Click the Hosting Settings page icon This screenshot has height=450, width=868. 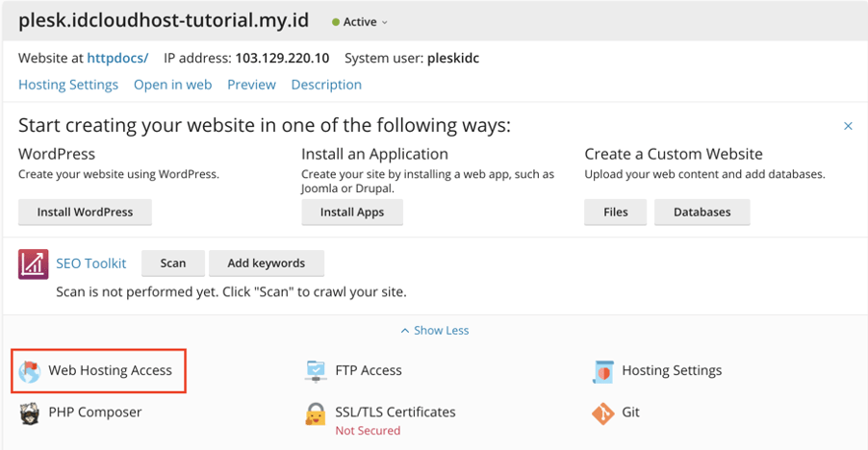pyautogui.click(x=602, y=371)
